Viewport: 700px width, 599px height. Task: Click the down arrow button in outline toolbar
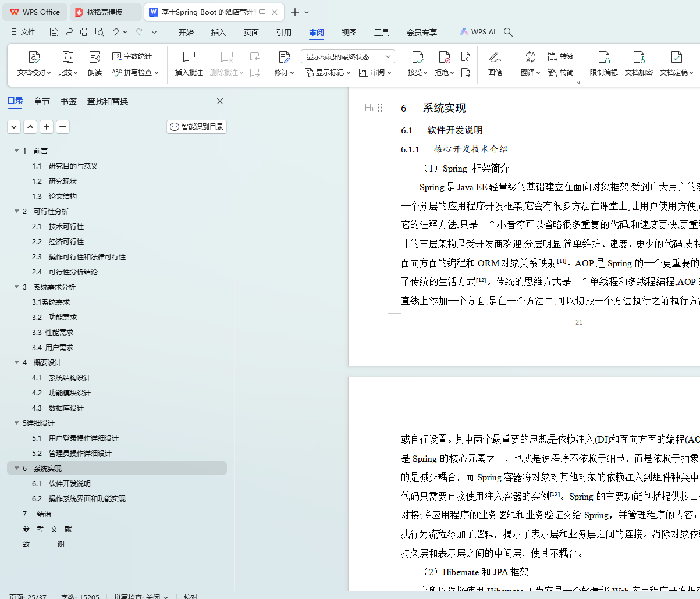click(x=14, y=127)
